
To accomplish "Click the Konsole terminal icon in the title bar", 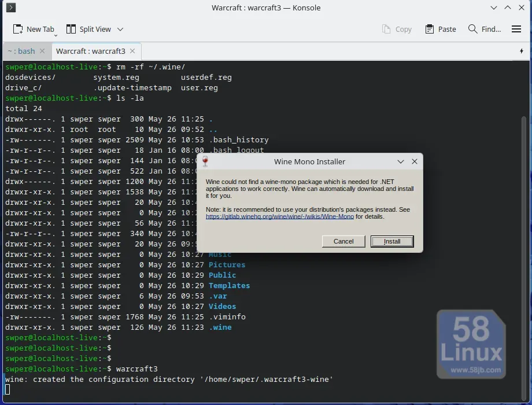I will [11, 8].
